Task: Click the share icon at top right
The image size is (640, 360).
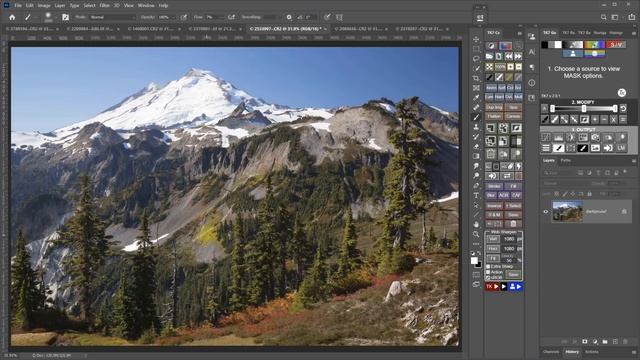Action: (632, 17)
